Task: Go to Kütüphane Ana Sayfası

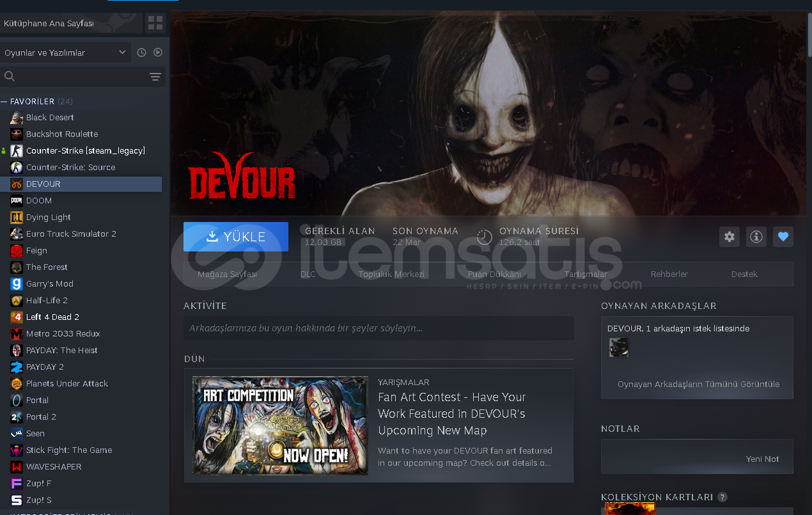Action: (71, 23)
